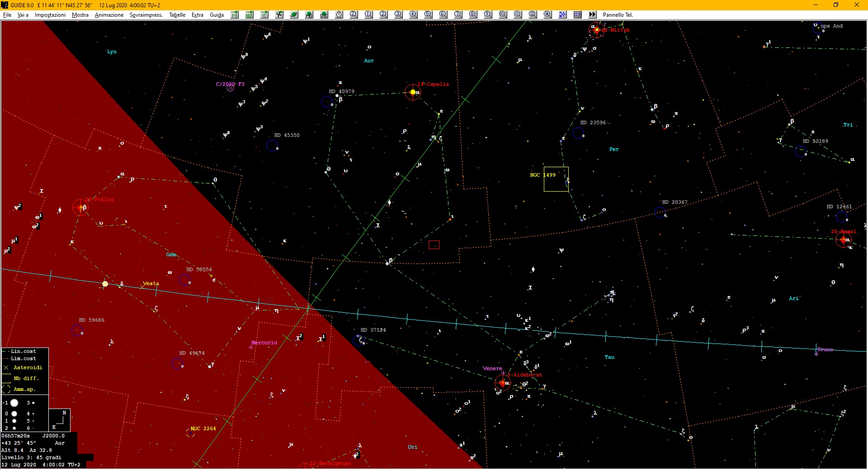Image resolution: width=868 pixels, height=470 pixels.
Task: Click the NGC 2264 object label
Action: pos(203,428)
